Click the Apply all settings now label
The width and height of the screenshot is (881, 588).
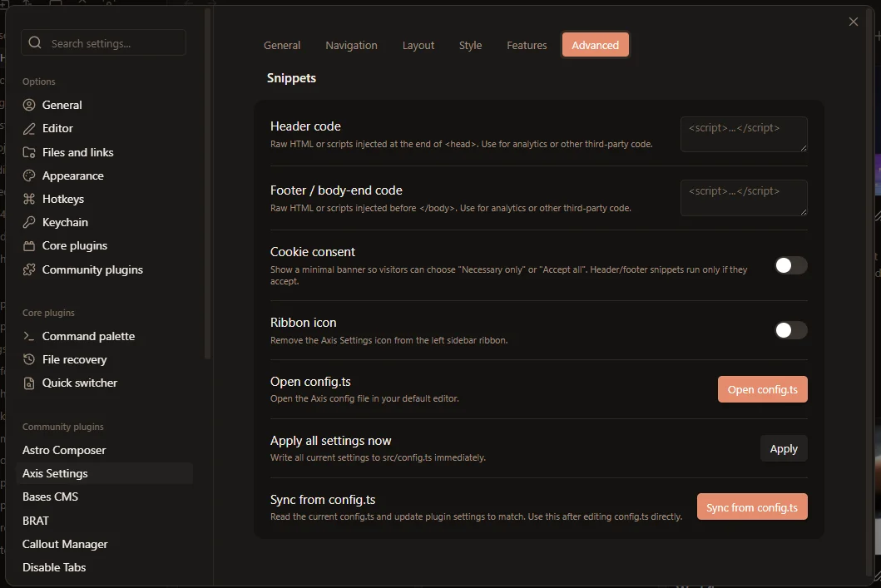click(330, 441)
